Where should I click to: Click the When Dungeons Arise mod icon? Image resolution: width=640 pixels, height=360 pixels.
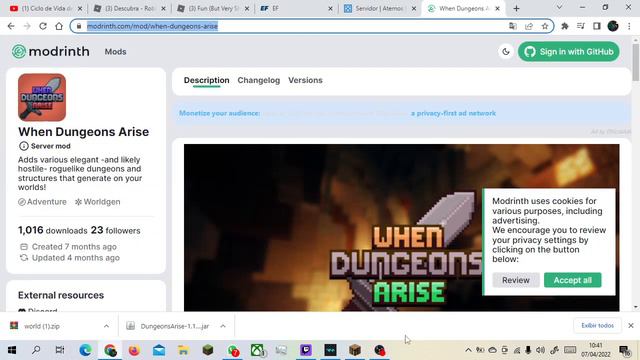42,98
